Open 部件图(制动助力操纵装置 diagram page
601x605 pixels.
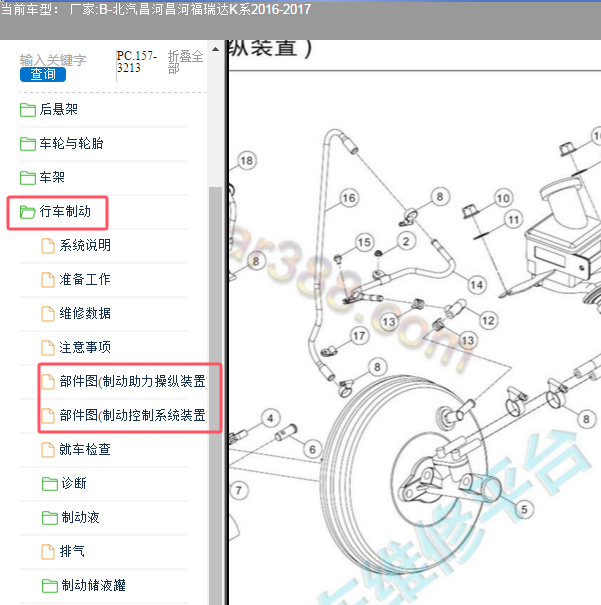tap(133, 382)
